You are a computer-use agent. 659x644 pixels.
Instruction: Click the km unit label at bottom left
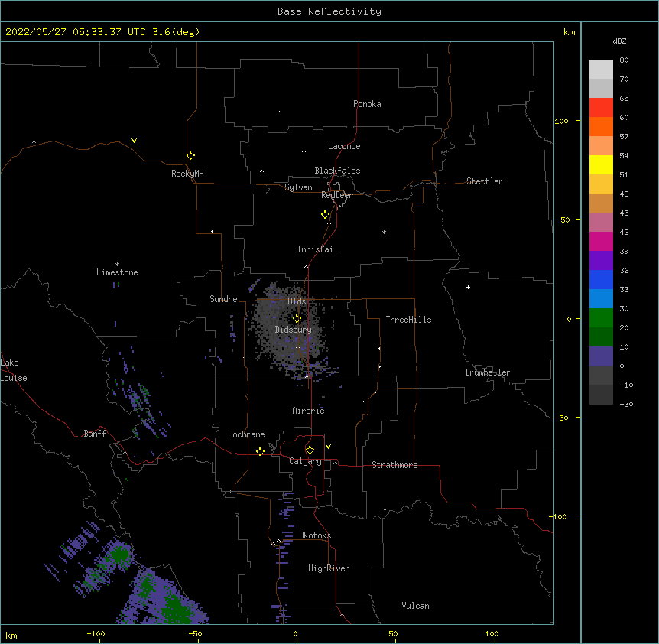click(x=11, y=635)
